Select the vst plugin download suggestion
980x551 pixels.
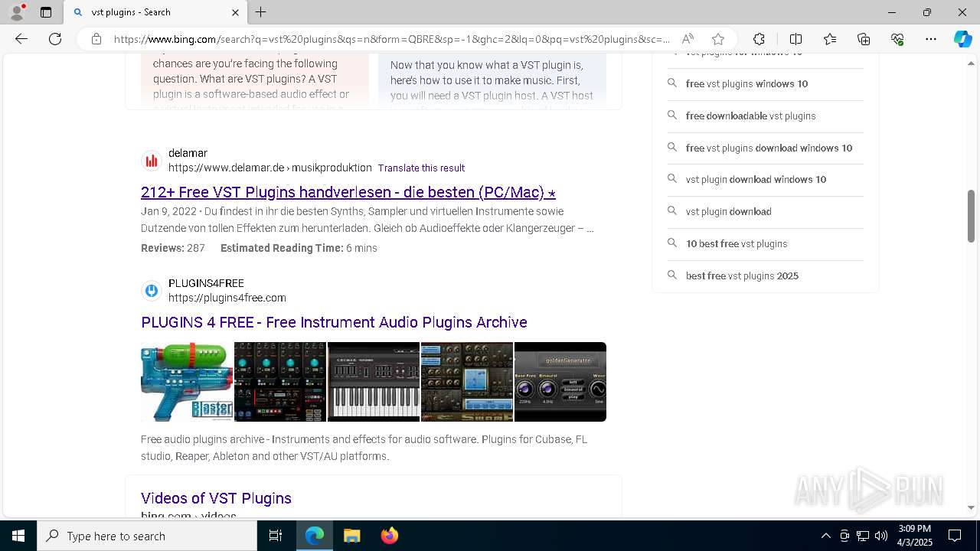766,212
